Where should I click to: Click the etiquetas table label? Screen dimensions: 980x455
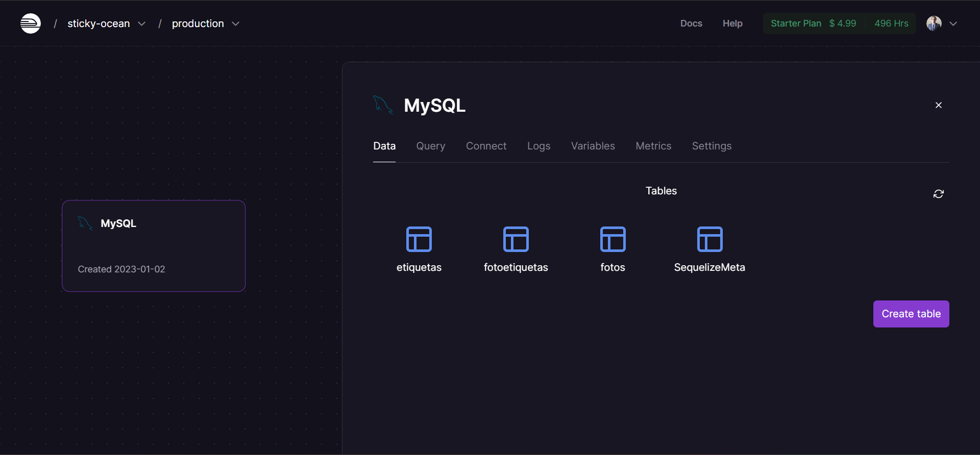419,267
